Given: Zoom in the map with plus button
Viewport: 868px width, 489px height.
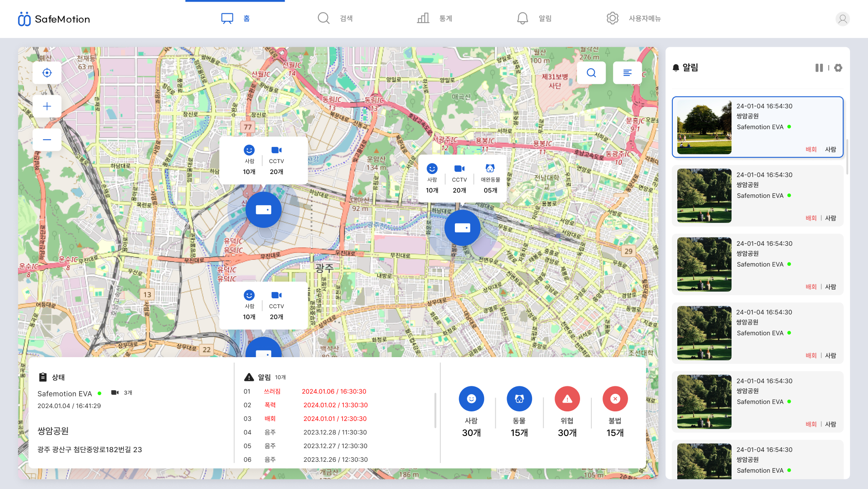Looking at the screenshot, I should (x=47, y=106).
